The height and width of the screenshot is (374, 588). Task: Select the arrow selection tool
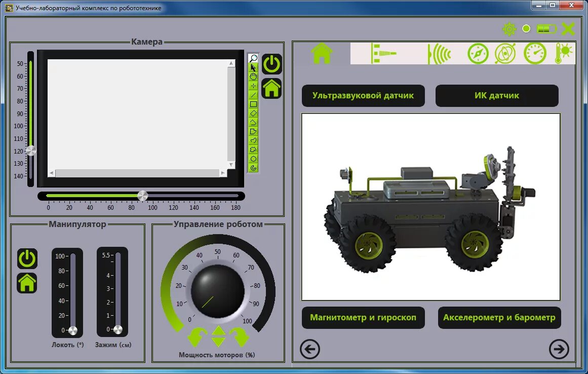(x=254, y=67)
